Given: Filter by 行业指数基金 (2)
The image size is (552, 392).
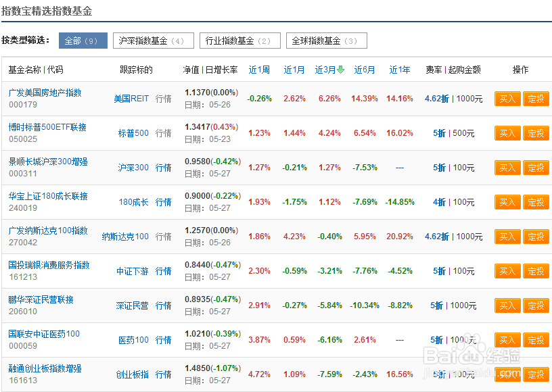Looking at the screenshot, I should (x=239, y=41).
